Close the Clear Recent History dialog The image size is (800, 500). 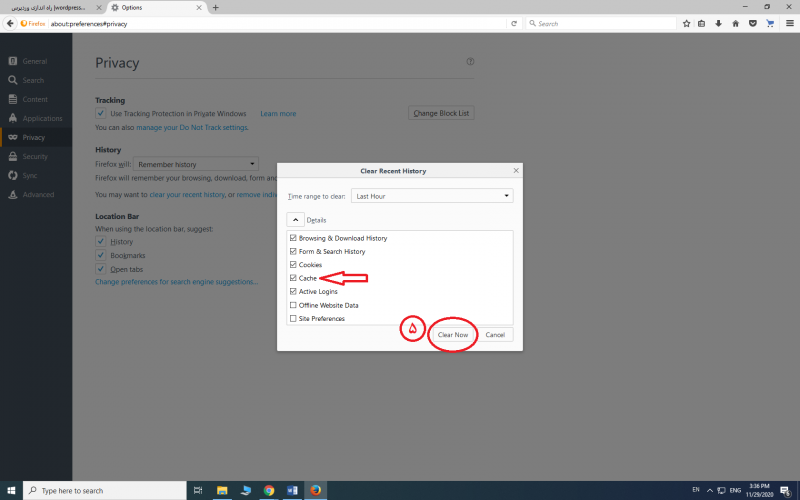click(x=515, y=171)
